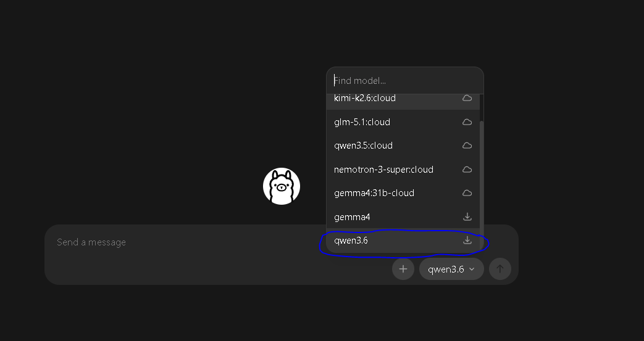Click the cloud icon beside qwen3.5:cloud
644x341 pixels.
[467, 146]
